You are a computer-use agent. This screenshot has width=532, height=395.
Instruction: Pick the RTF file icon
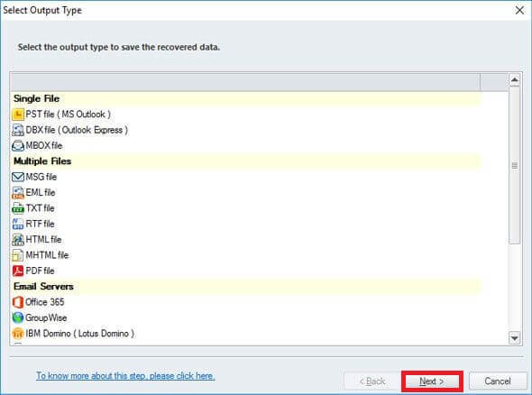(18, 224)
